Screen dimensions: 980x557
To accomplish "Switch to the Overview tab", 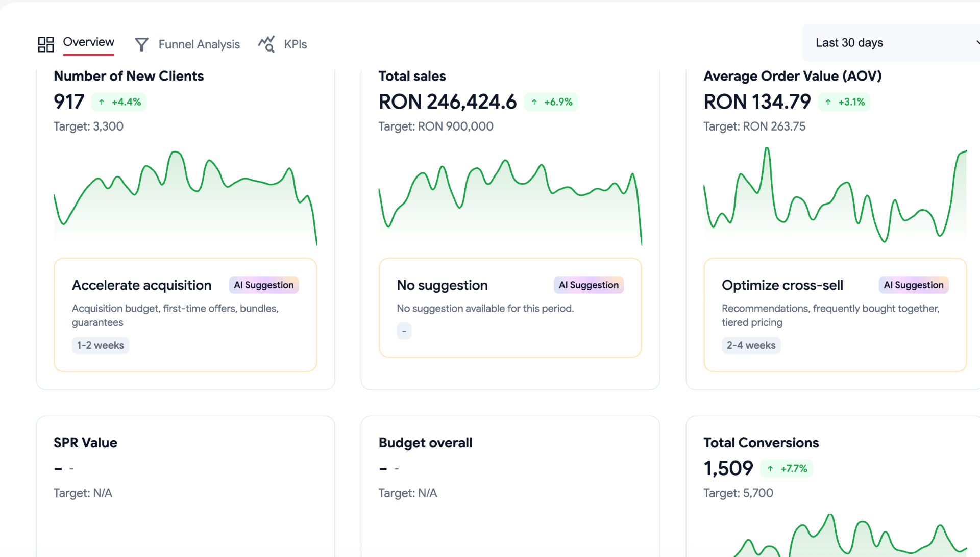I will point(88,42).
